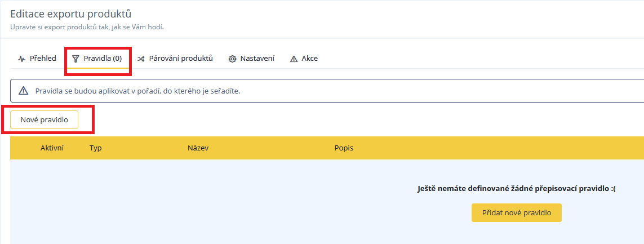Click the Typ column header
This screenshot has width=644, height=244.
coord(95,148)
